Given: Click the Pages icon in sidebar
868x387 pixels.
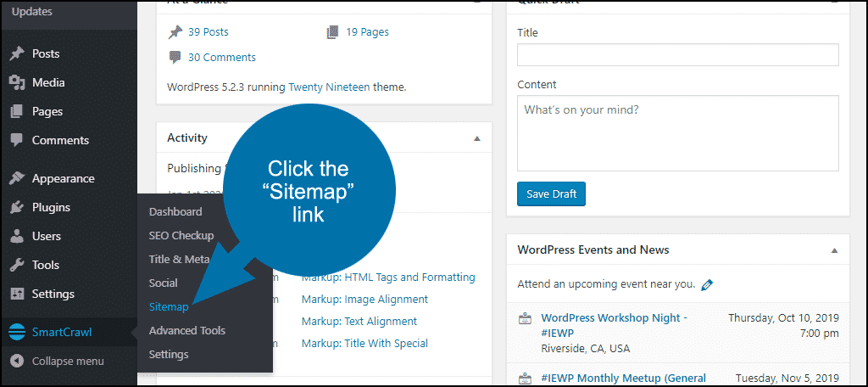Looking at the screenshot, I should click(x=17, y=111).
